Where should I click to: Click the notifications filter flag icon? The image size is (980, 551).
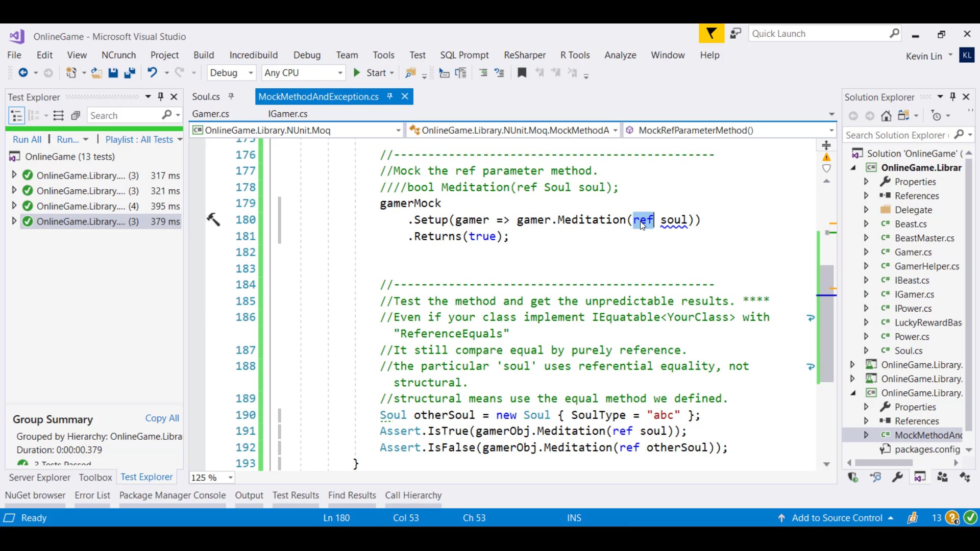pos(711,34)
